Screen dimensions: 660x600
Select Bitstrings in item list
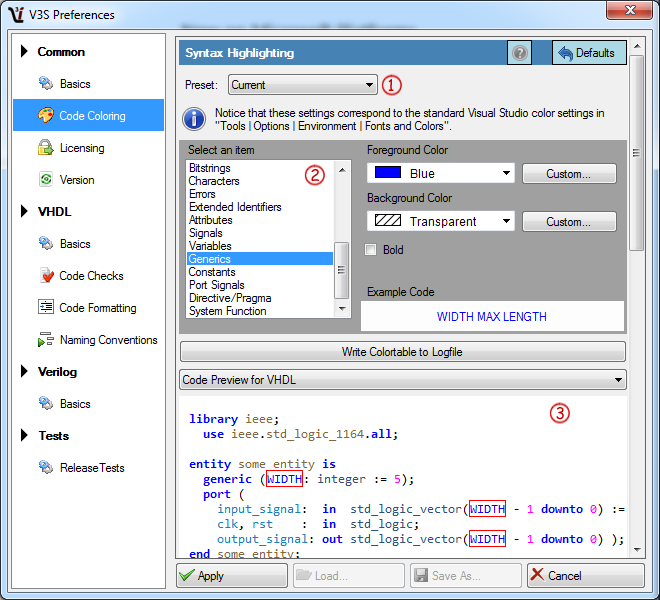260,168
